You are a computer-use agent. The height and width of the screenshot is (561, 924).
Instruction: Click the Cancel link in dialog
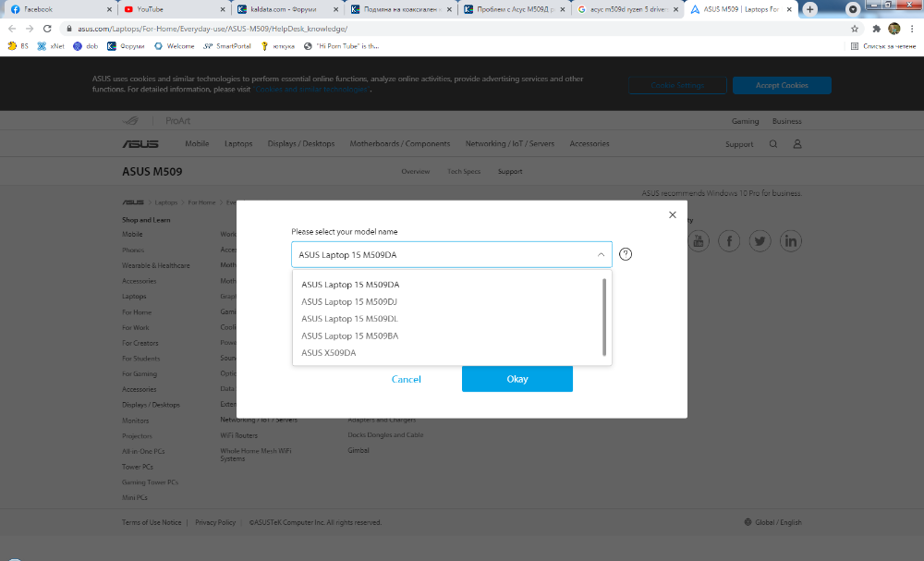[x=406, y=379]
